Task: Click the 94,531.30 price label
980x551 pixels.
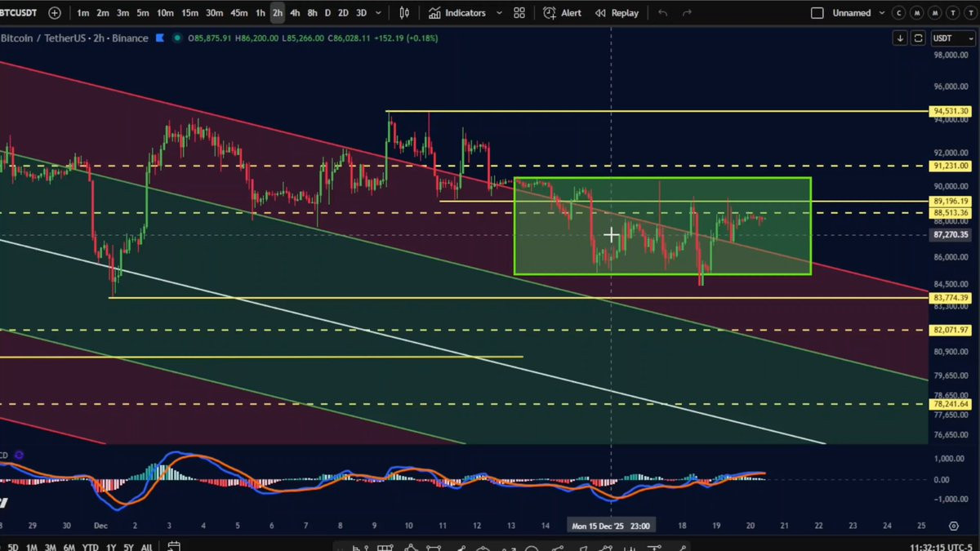Action: [x=952, y=111]
